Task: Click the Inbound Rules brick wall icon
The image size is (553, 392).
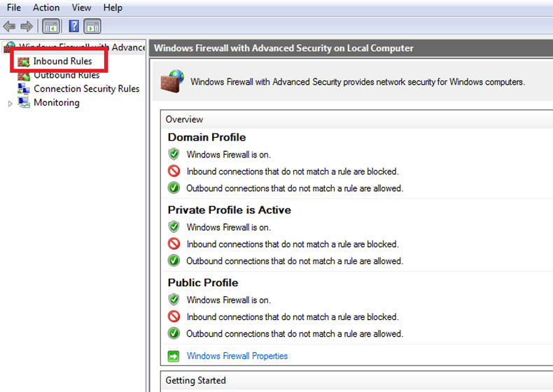Action: point(24,62)
